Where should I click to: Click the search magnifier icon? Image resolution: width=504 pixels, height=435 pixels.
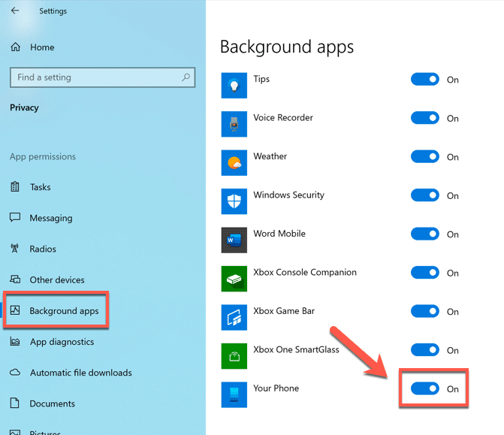[x=186, y=77]
